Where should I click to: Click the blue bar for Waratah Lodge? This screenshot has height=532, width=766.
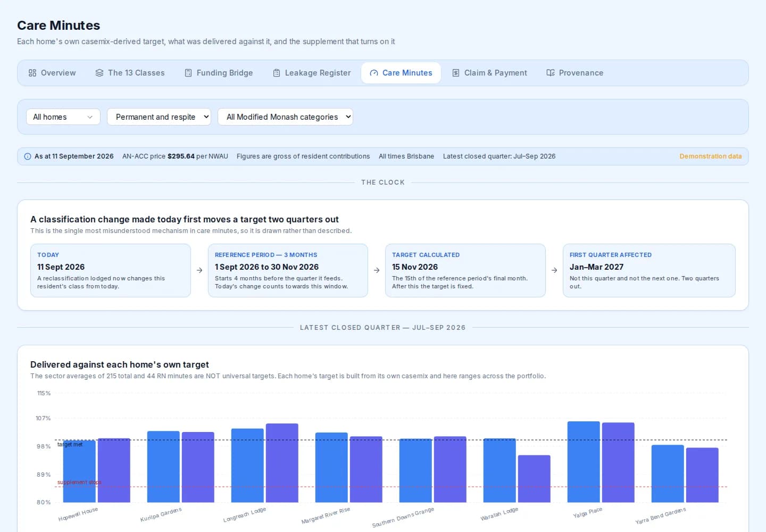pos(499,470)
